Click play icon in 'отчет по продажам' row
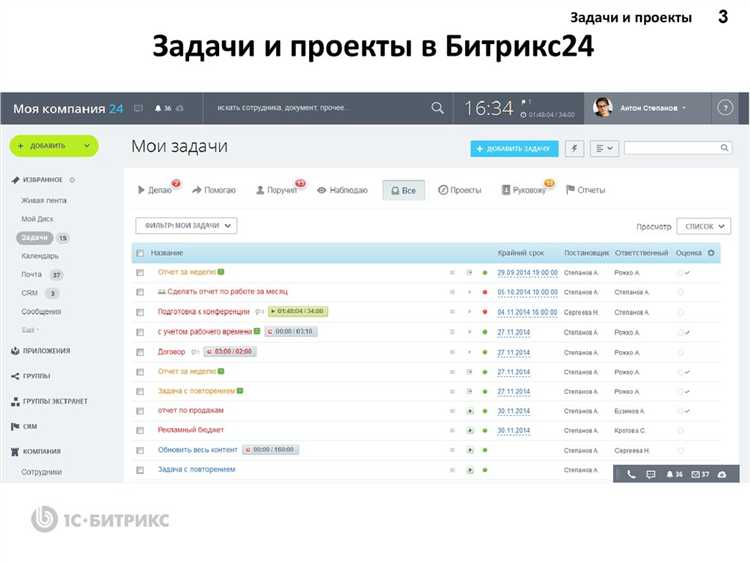 (470, 411)
